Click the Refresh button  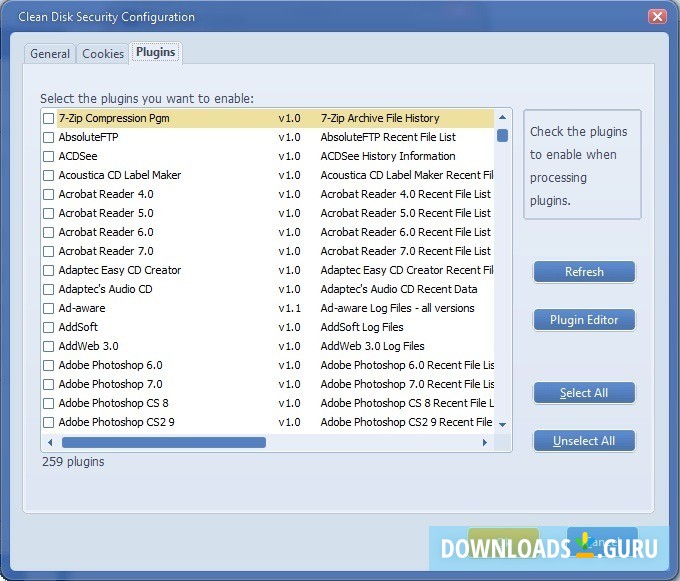click(x=584, y=272)
